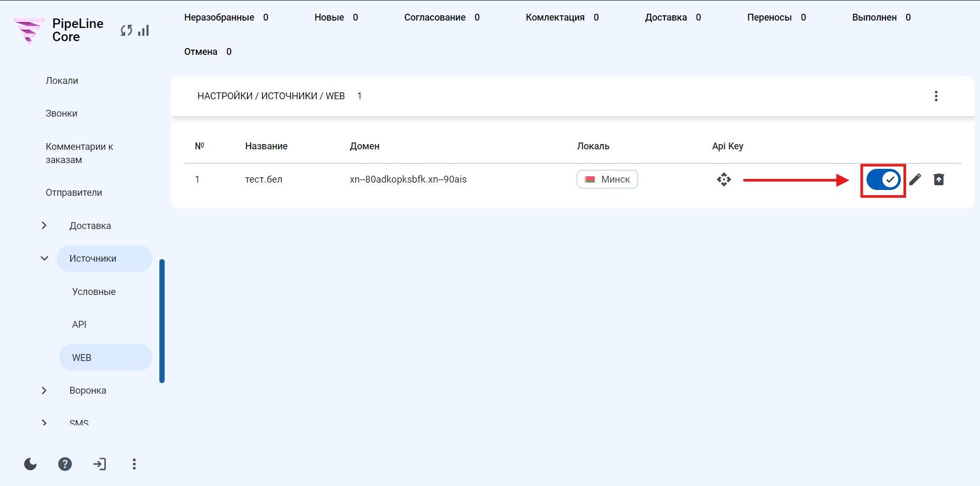980x486 pixels.
Task: Open the Воронка sidebar item
Action: tap(88, 390)
